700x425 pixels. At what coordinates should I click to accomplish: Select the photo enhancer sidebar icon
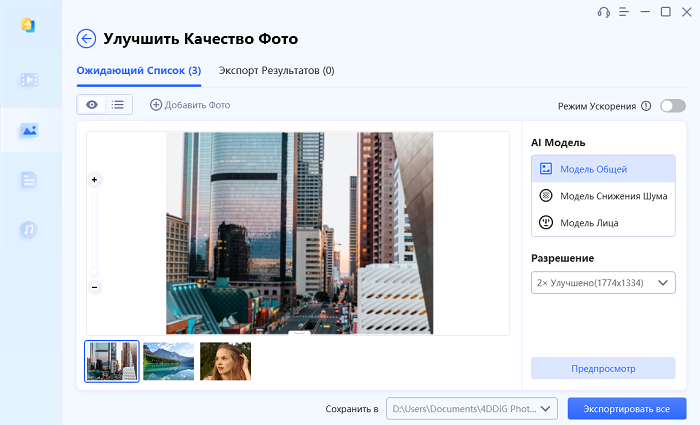29,130
